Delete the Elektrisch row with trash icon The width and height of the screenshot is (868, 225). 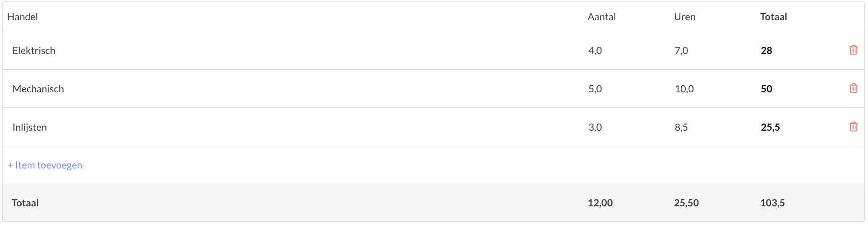click(x=853, y=50)
